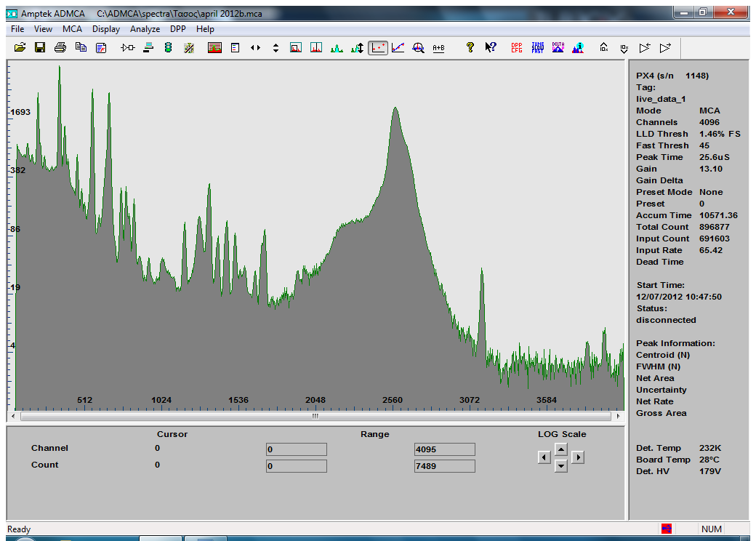Click the red status indicator in status bar

tap(667, 529)
